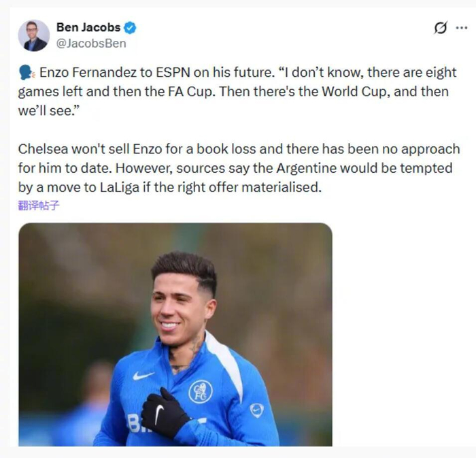Screen dimensions: 476x458
Task: Click the blue verified badge
Action: (131, 28)
